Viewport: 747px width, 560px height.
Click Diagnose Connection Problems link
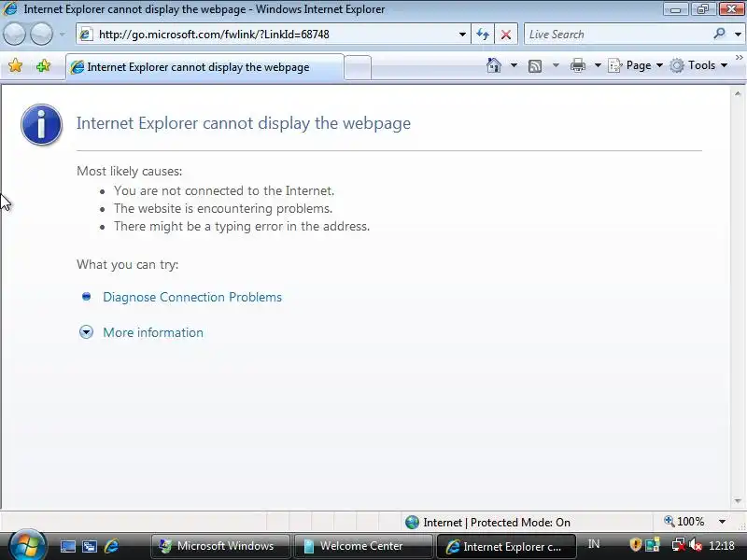coord(192,297)
